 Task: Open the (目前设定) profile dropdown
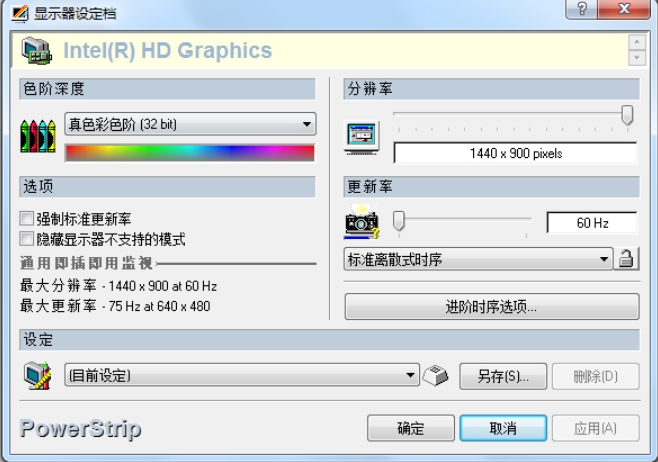click(x=242, y=375)
